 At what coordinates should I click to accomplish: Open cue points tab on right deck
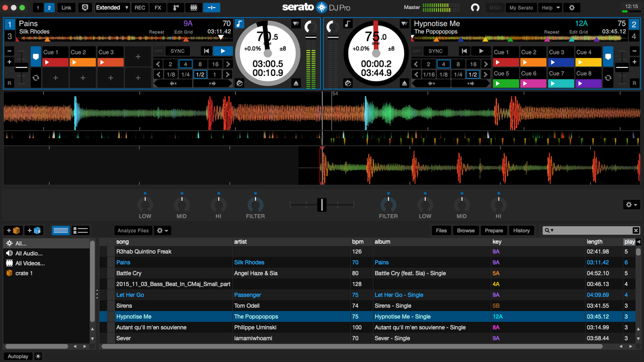(x=608, y=57)
